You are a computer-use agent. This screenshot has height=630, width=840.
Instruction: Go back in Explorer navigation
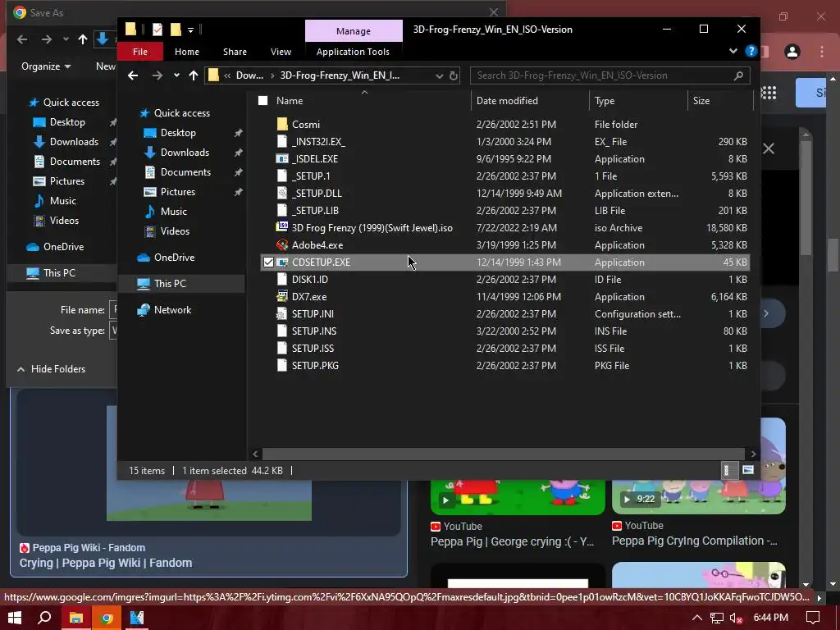(x=133, y=75)
